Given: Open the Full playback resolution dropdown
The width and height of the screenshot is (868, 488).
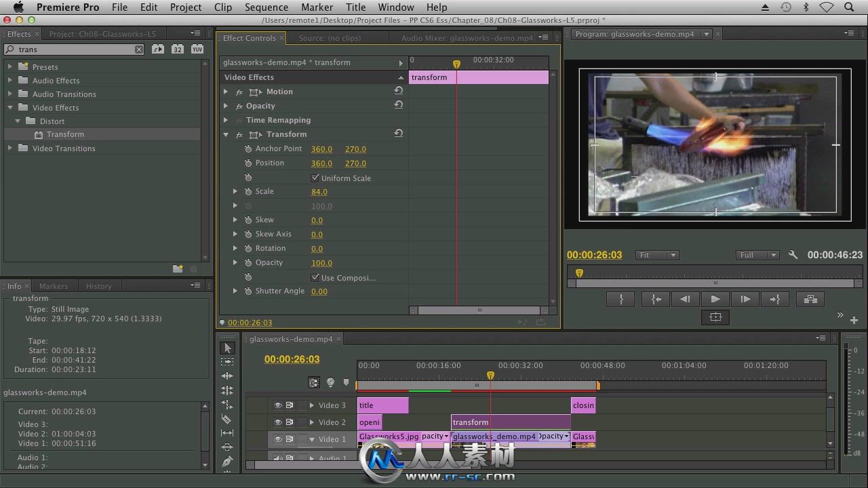Looking at the screenshot, I should coord(757,255).
